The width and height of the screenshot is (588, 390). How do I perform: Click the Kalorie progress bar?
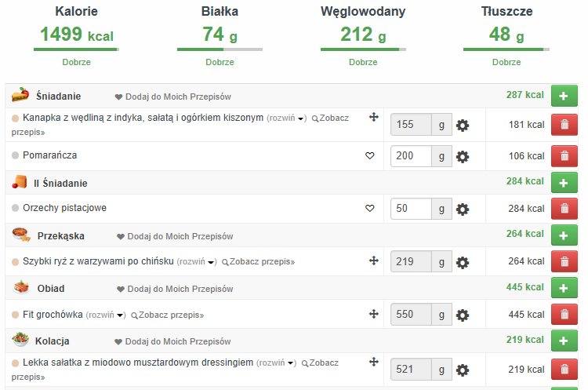click(x=76, y=49)
